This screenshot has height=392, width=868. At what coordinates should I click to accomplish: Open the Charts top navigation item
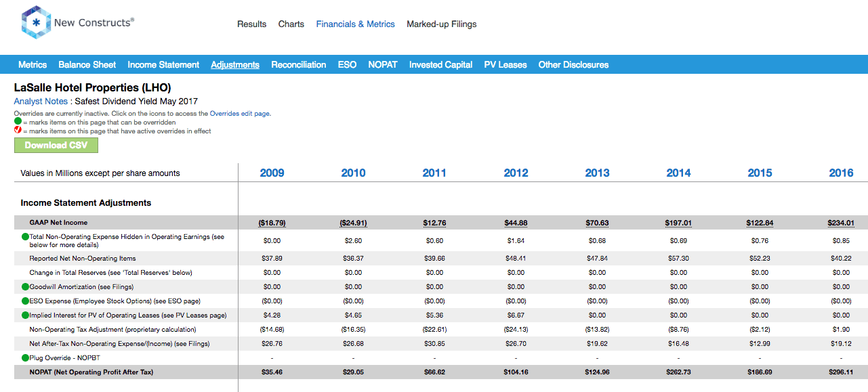click(291, 24)
